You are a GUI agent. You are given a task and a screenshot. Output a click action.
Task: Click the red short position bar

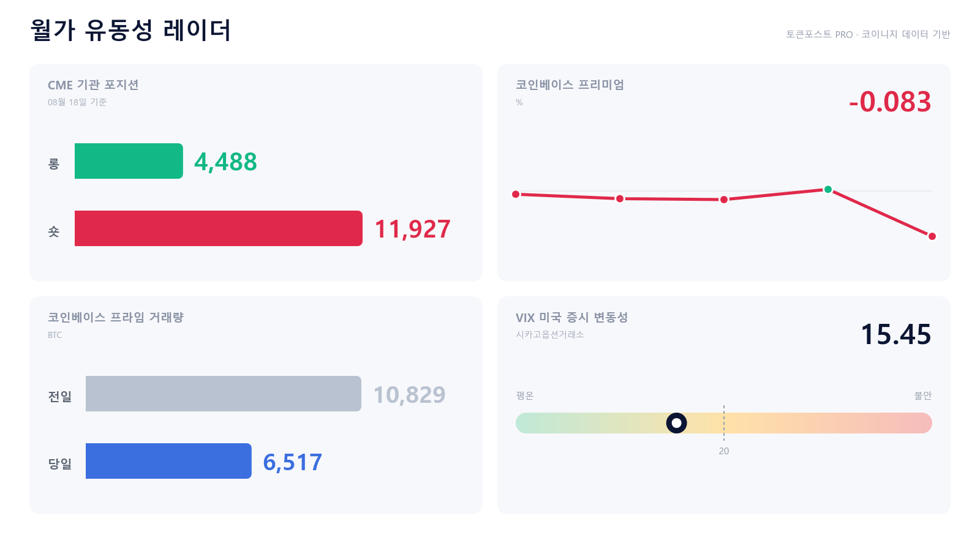click(x=219, y=228)
